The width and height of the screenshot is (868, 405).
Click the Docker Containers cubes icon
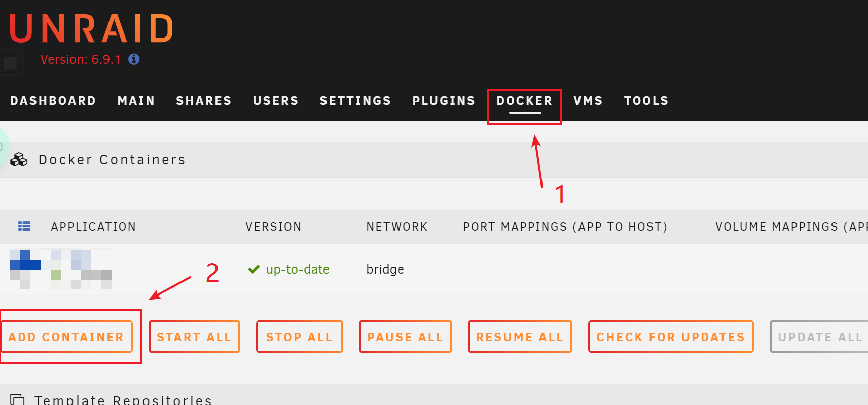click(x=19, y=160)
